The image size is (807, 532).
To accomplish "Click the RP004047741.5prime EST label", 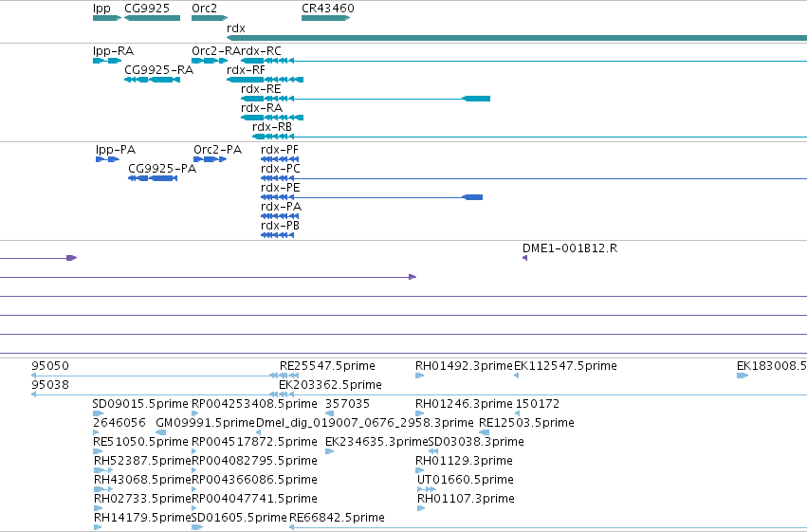I will [x=254, y=500].
